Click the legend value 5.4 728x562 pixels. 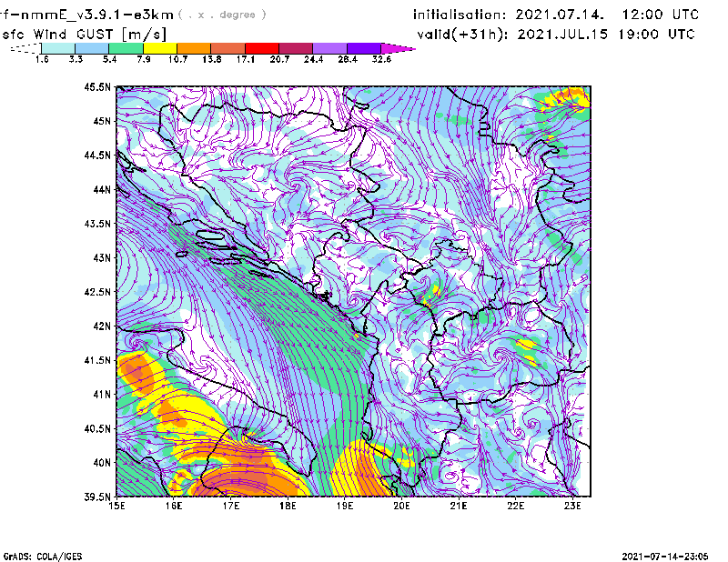[109, 59]
